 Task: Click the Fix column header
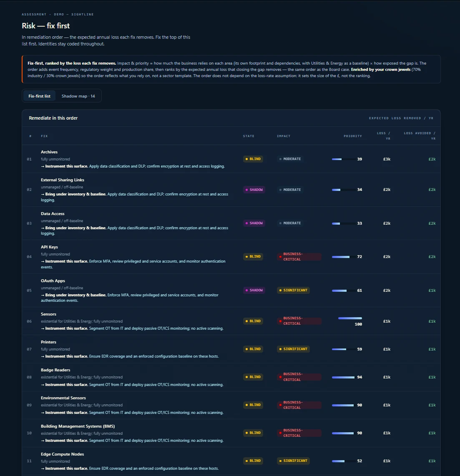[x=44, y=136]
